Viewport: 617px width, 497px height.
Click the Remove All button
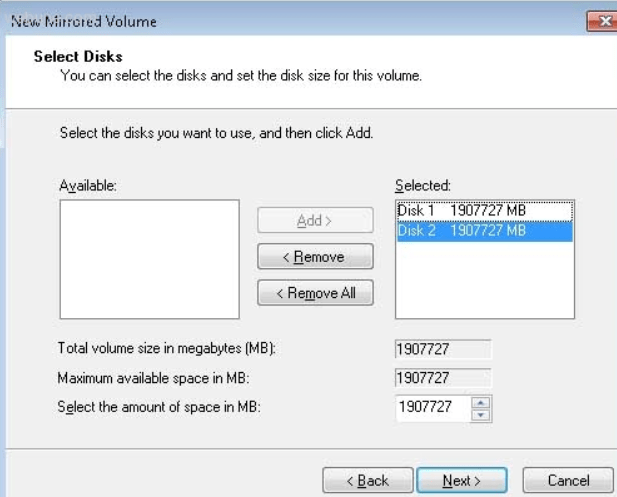(x=315, y=293)
